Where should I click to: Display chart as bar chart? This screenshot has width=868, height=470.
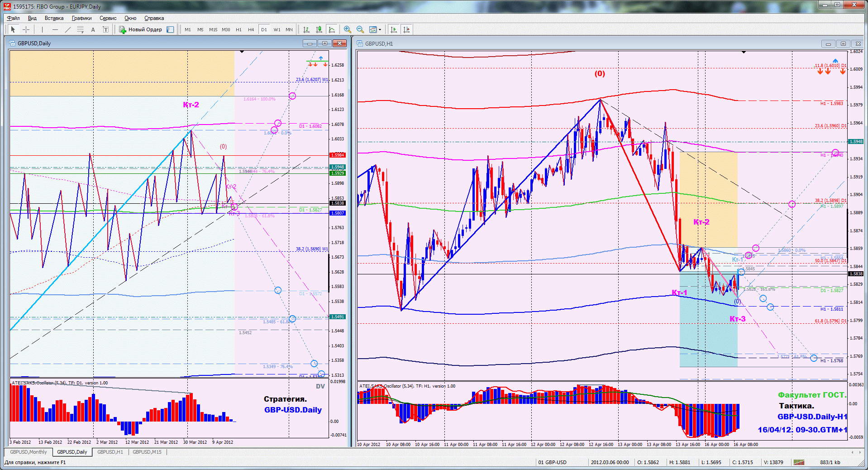[x=306, y=29]
